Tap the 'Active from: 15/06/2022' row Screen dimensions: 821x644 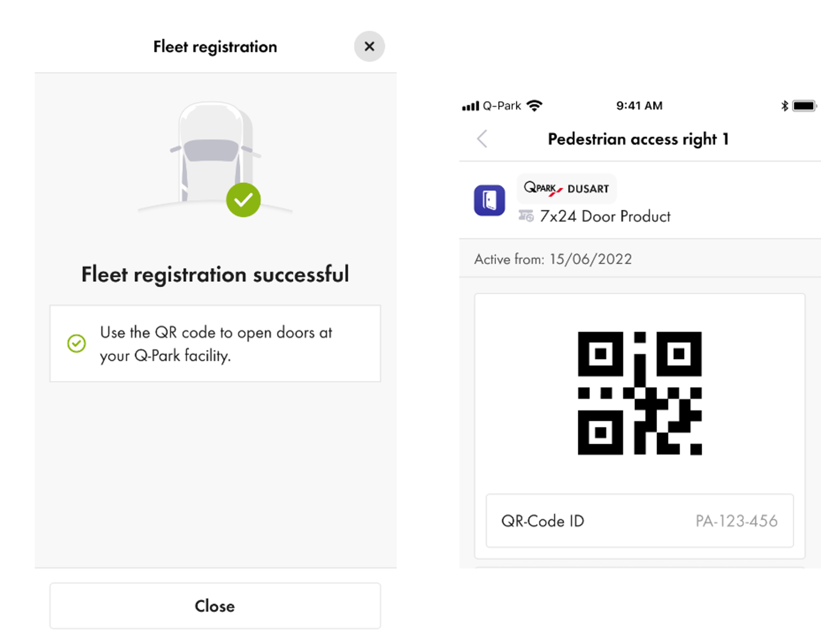point(553,259)
